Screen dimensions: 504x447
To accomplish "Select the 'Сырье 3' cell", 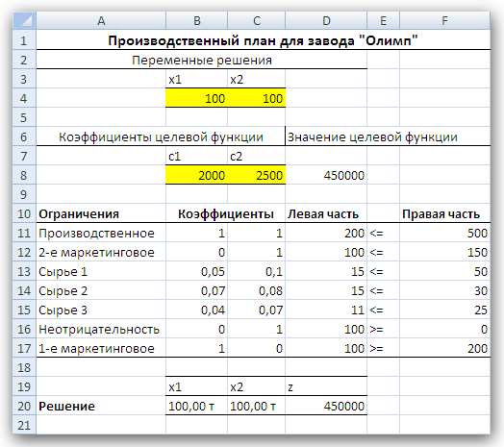I will (101, 310).
